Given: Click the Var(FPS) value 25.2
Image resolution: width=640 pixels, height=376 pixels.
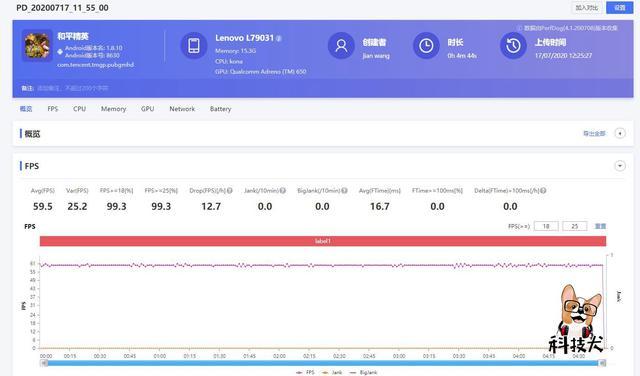Looking at the screenshot, I should pos(77,207).
